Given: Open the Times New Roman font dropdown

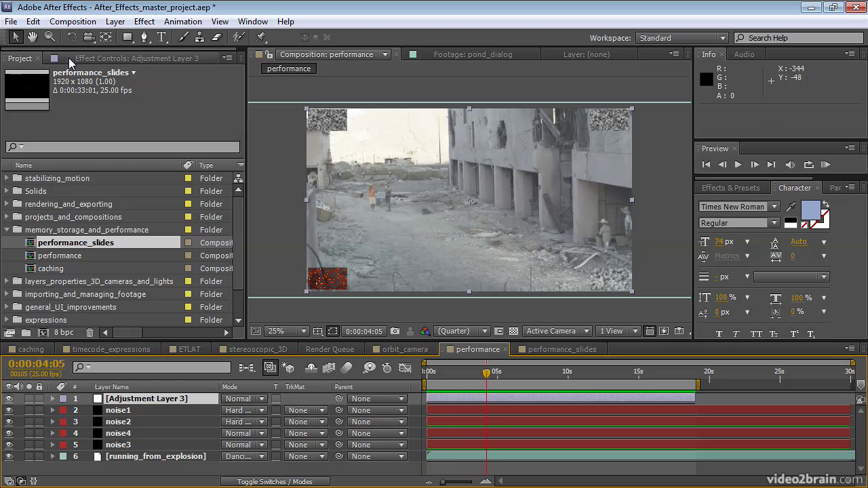Looking at the screenshot, I should 739,207.
